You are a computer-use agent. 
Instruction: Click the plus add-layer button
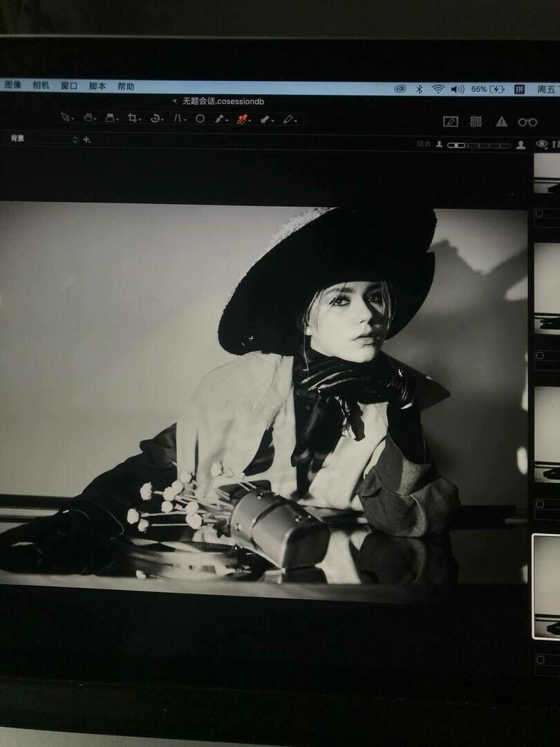[x=86, y=140]
